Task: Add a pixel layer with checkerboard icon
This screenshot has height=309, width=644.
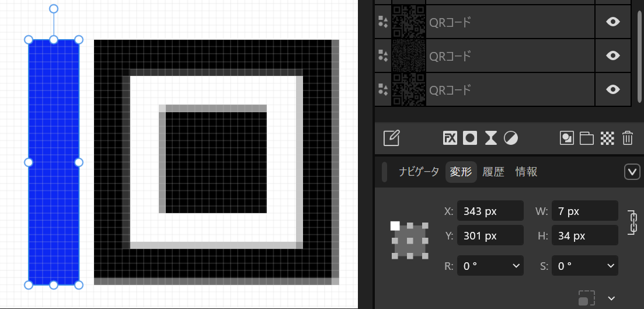Action: pos(607,138)
